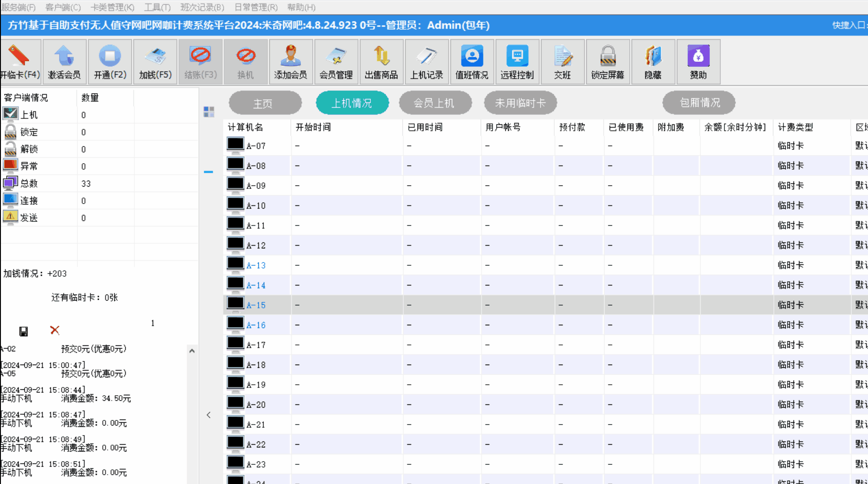
Task: Click the save disk icon in log panel
Action: (23, 331)
